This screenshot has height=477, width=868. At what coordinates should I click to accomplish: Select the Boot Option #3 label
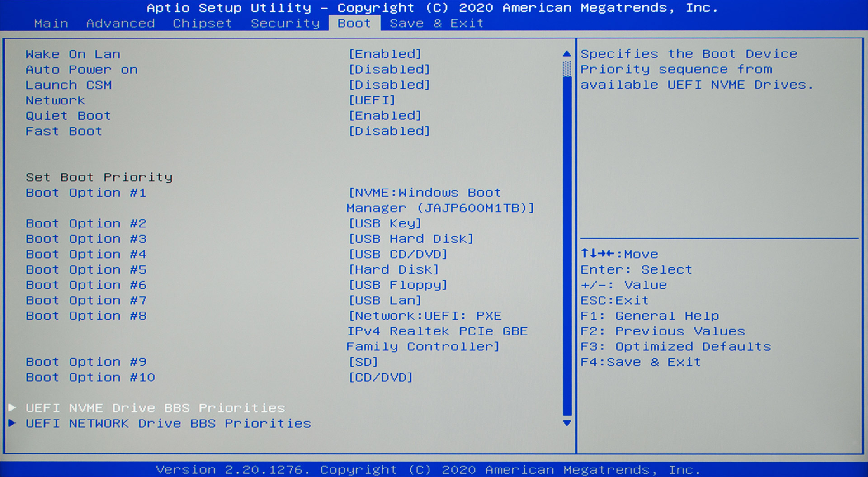(86, 239)
